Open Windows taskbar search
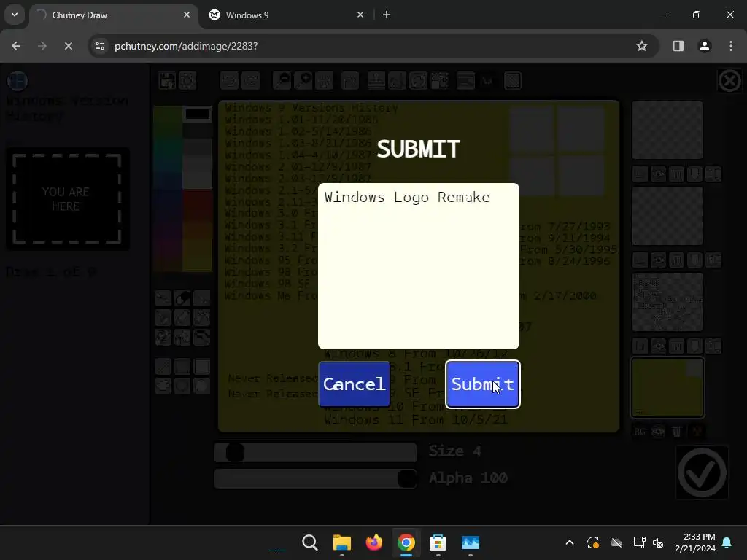747x560 pixels. coord(310,542)
